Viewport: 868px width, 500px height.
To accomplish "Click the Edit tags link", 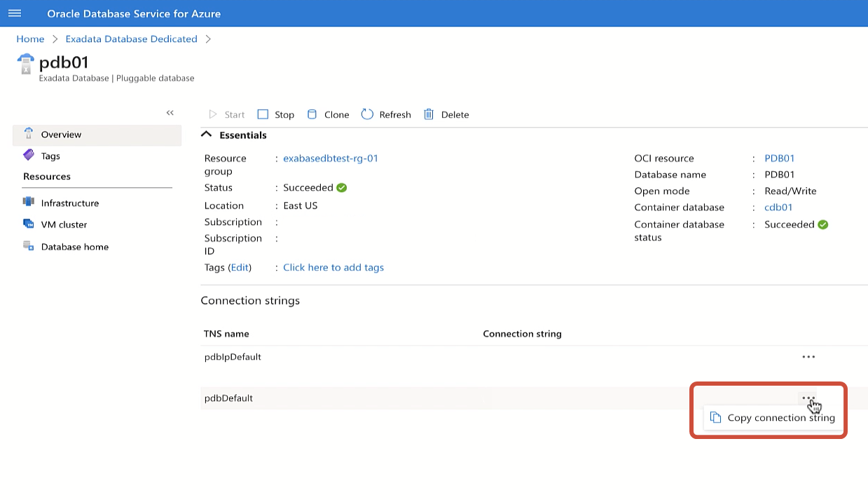I will [240, 267].
